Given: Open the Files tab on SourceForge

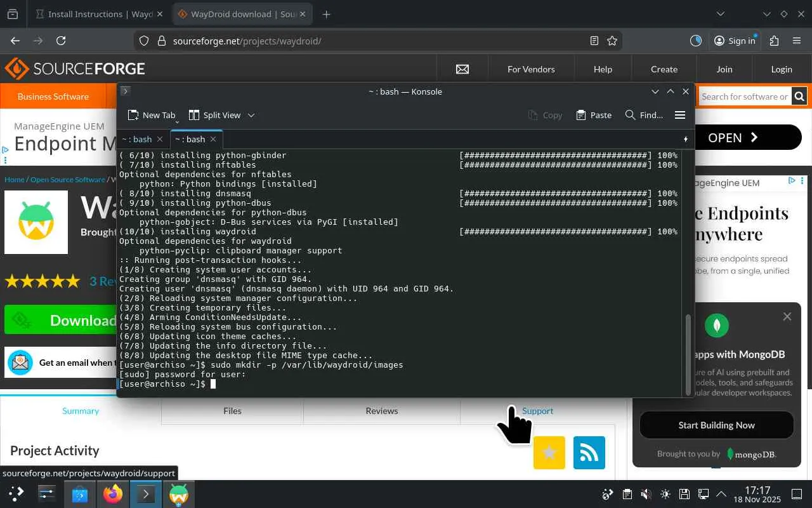Looking at the screenshot, I should click(x=232, y=411).
